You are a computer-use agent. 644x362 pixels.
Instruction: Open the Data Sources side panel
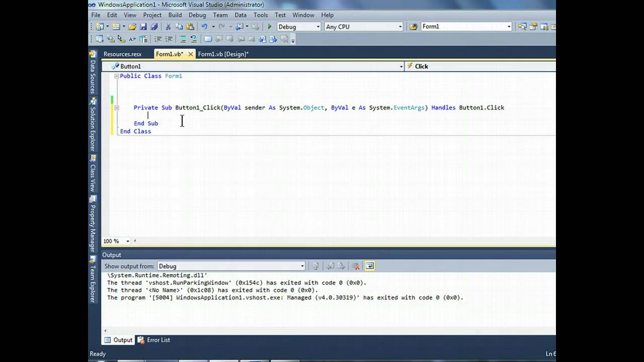click(x=93, y=72)
